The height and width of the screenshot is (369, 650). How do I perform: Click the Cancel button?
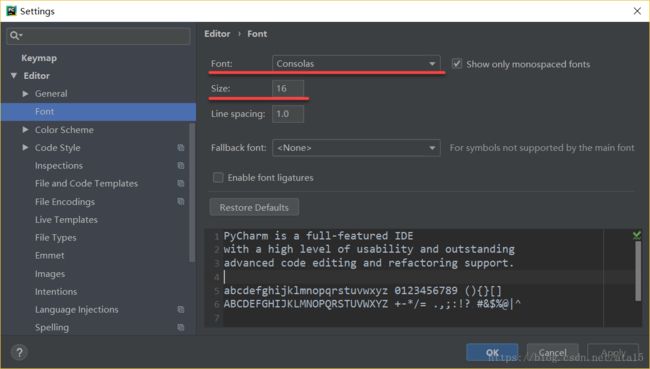(553, 352)
